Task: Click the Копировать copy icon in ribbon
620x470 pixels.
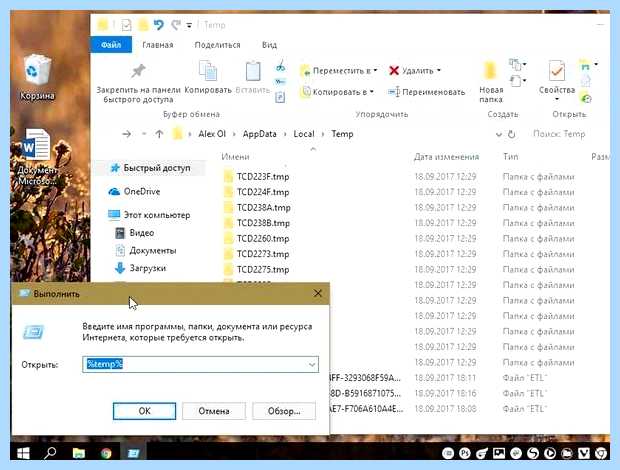Action: 208,71
